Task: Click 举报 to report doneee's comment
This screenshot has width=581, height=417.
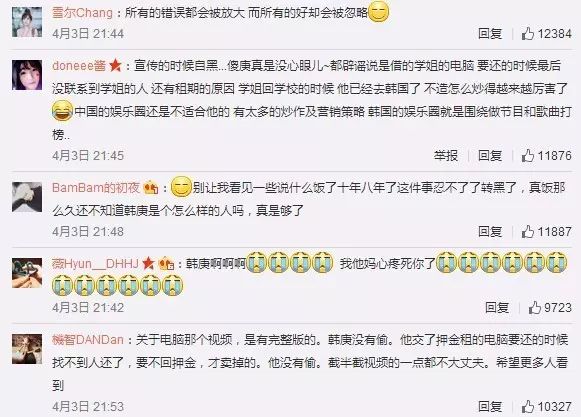Action: point(446,155)
